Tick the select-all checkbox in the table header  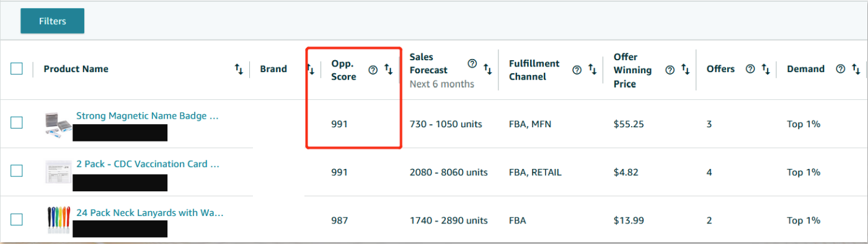[x=17, y=69]
